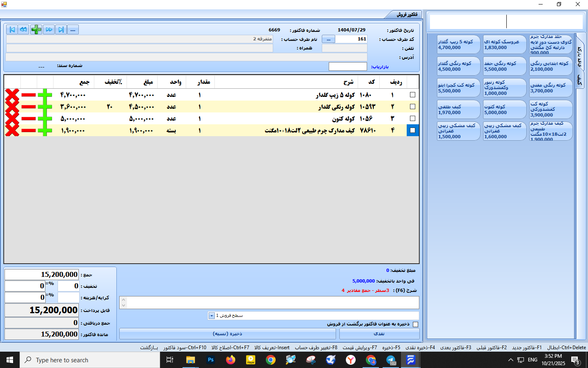The width and height of the screenshot is (588, 368).
Task: Jump to the last invoice record
Action: [61, 29]
